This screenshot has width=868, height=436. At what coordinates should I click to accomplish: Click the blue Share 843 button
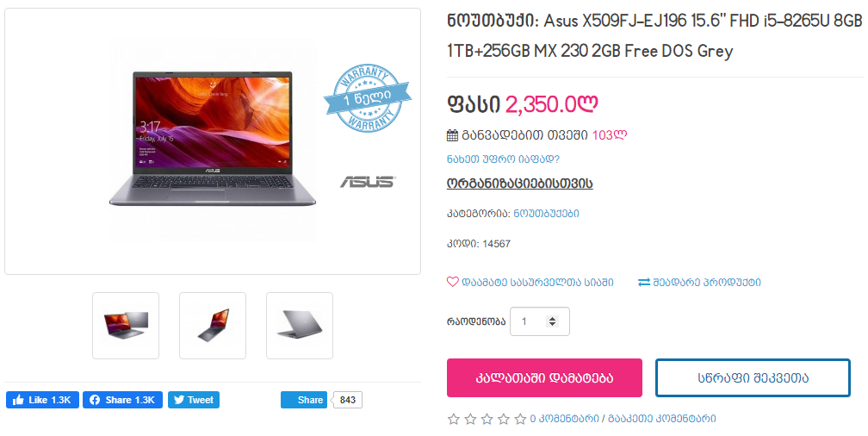tap(304, 400)
